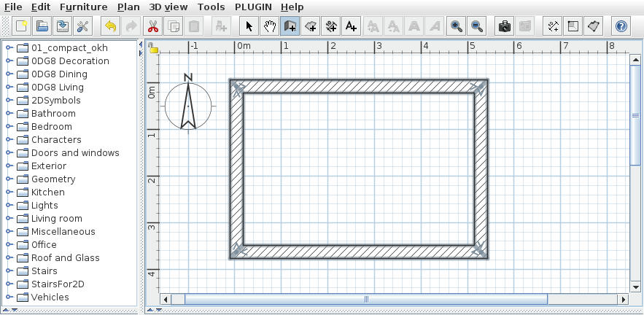Expand the Bathroom category
Image resolution: width=644 pixels, height=315 pixels.
(x=9, y=113)
